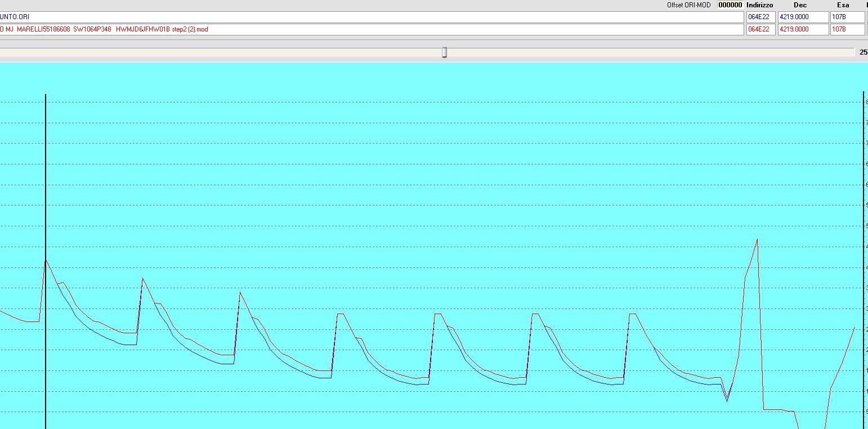Click slider track right of the thumb
Screen dimensions: 868x429
coord(647,52)
